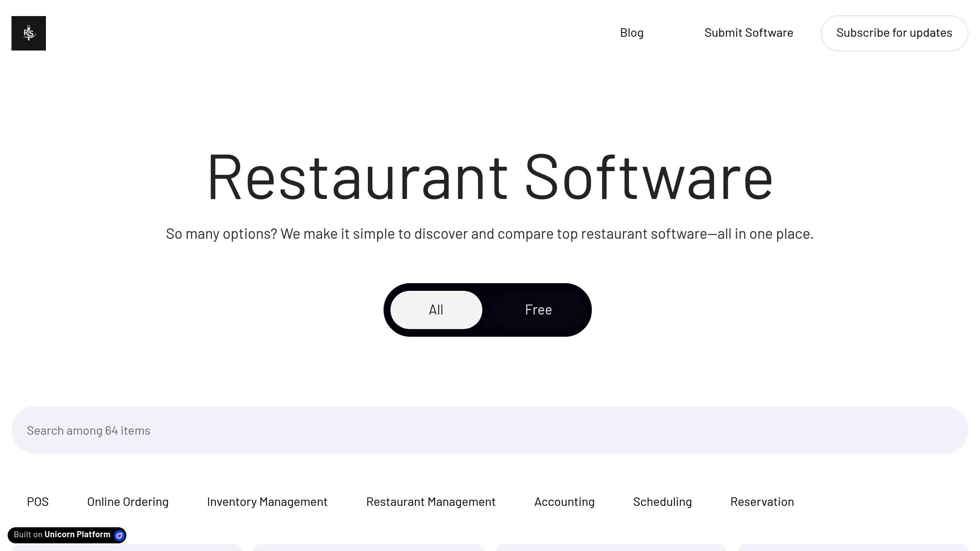The image size is (980, 551).
Task: Select the Online Ordering category filter
Action: (128, 501)
